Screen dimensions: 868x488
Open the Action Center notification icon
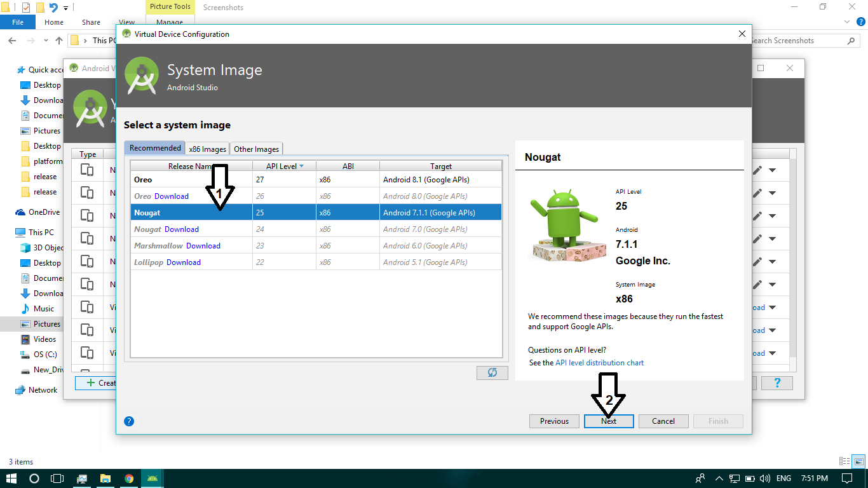[x=848, y=477]
